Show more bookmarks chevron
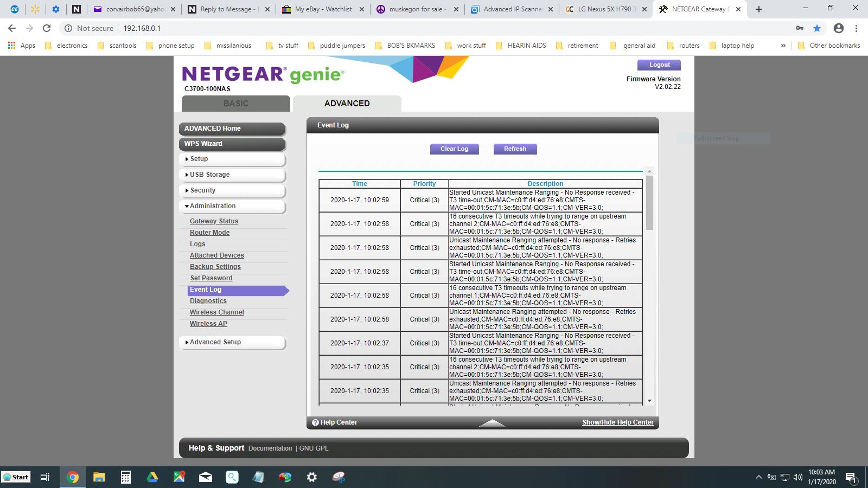868x488 pixels. tap(783, 46)
